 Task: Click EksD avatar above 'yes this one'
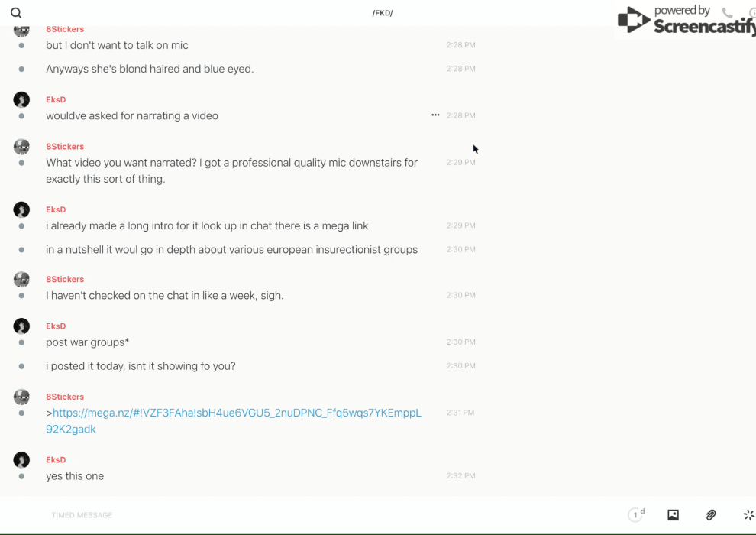coord(21,460)
